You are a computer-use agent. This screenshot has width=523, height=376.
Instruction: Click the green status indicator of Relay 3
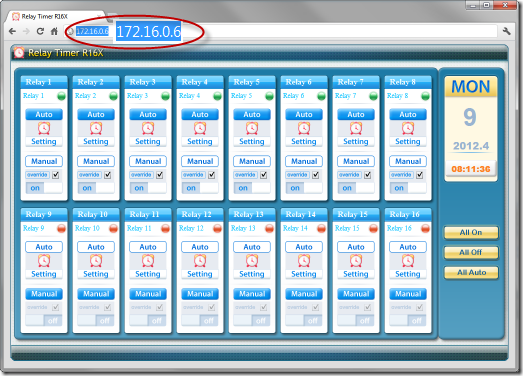[x=165, y=96]
